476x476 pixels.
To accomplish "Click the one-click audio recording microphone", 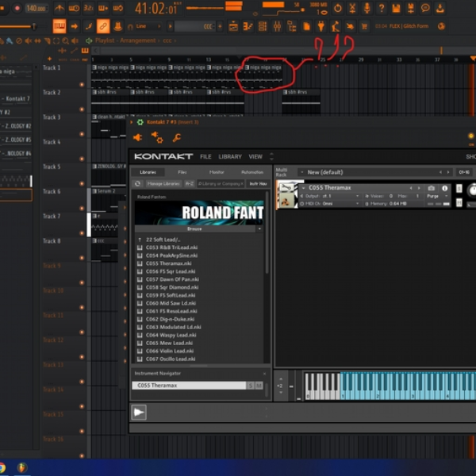I will click(x=367, y=8).
